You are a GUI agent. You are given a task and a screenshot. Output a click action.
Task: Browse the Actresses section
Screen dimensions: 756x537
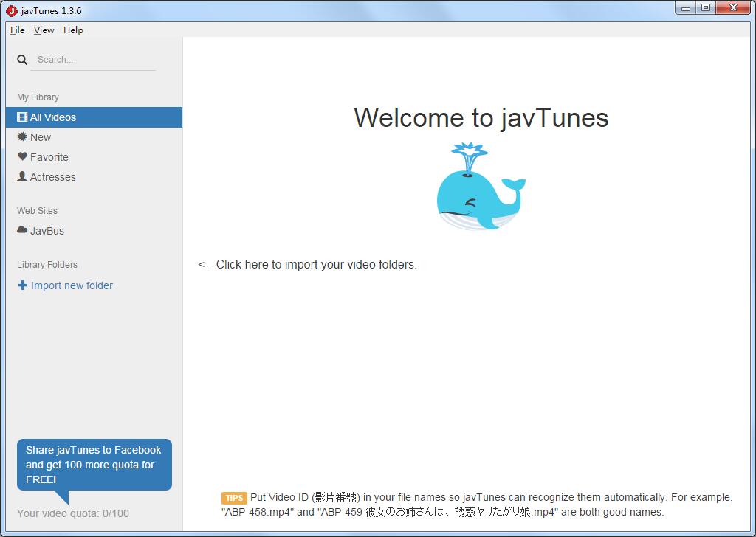point(94,177)
